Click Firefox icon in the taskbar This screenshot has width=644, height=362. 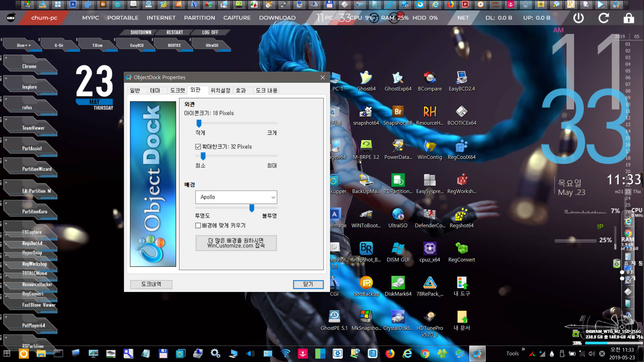(x=390, y=354)
